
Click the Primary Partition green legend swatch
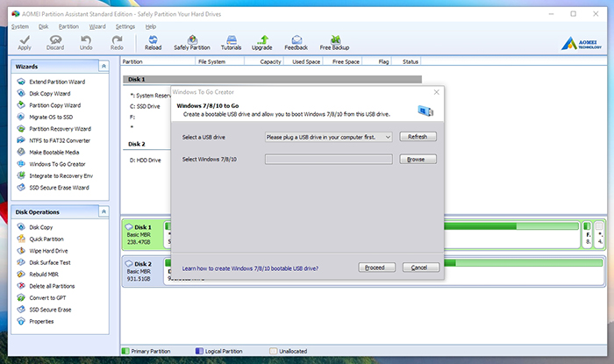pyautogui.click(x=125, y=351)
